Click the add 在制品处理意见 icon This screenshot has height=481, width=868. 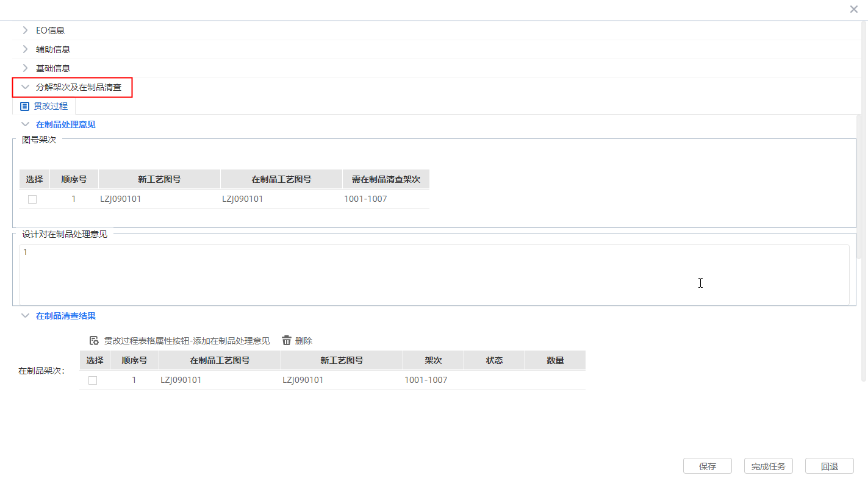point(94,341)
